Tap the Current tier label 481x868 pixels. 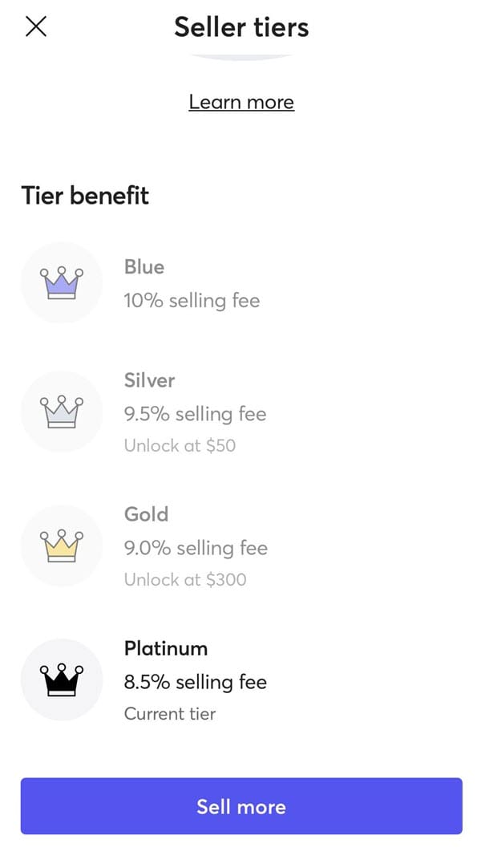pyautogui.click(x=170, y=713)
